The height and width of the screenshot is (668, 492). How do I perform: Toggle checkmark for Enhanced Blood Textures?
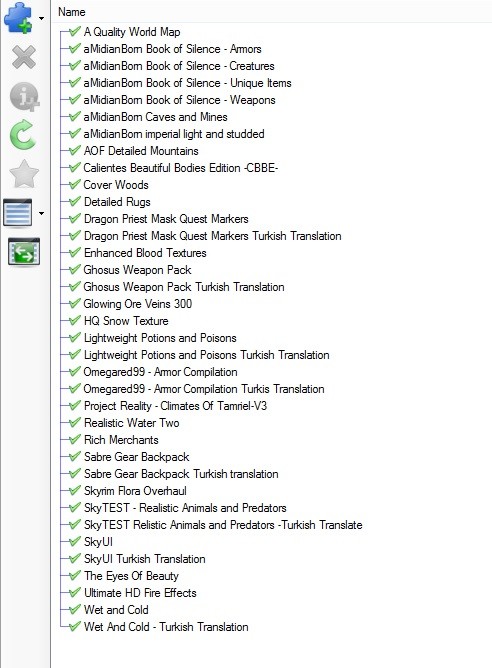tap(75, 252)
